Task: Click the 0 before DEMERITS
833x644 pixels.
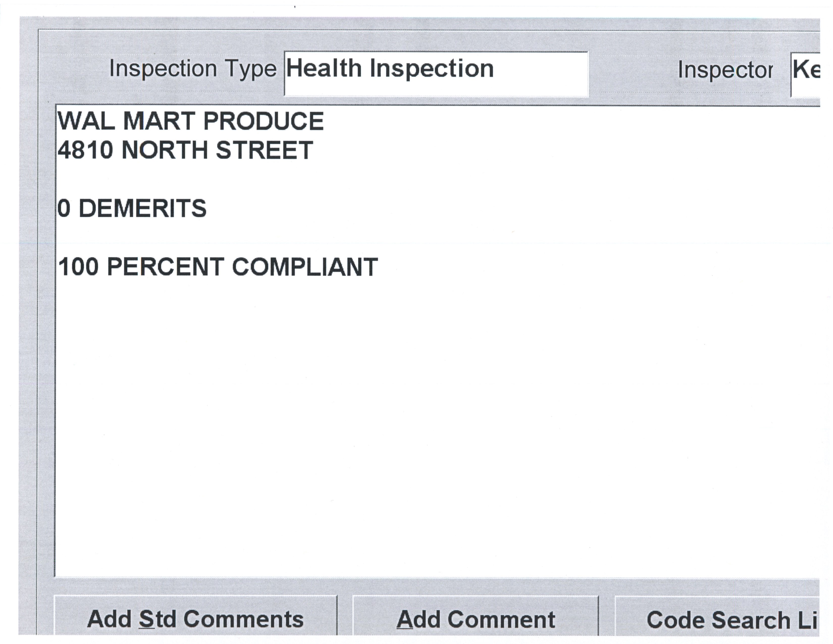Action: 64,209
